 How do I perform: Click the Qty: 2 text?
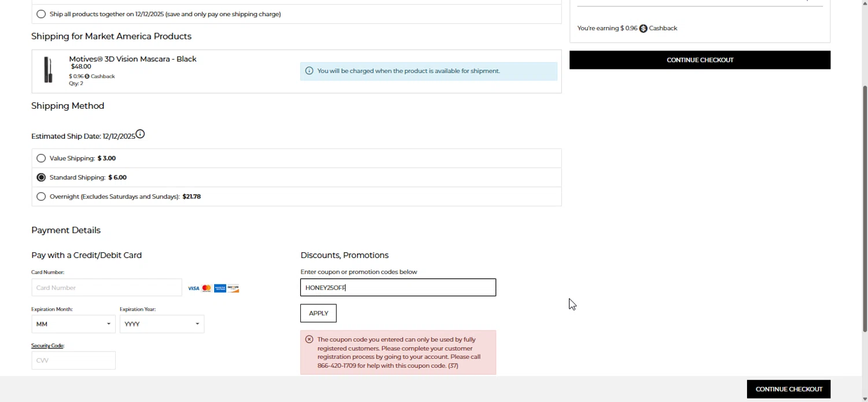[76, 84]
